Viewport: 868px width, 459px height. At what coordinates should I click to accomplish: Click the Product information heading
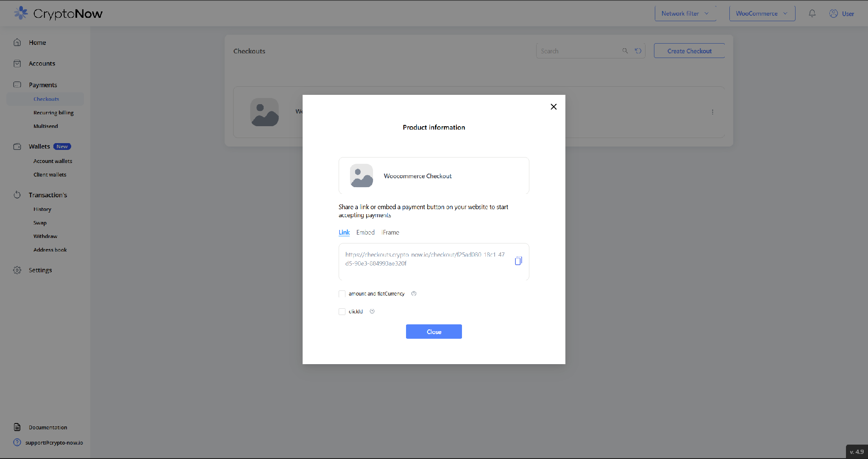click(434, 127)
